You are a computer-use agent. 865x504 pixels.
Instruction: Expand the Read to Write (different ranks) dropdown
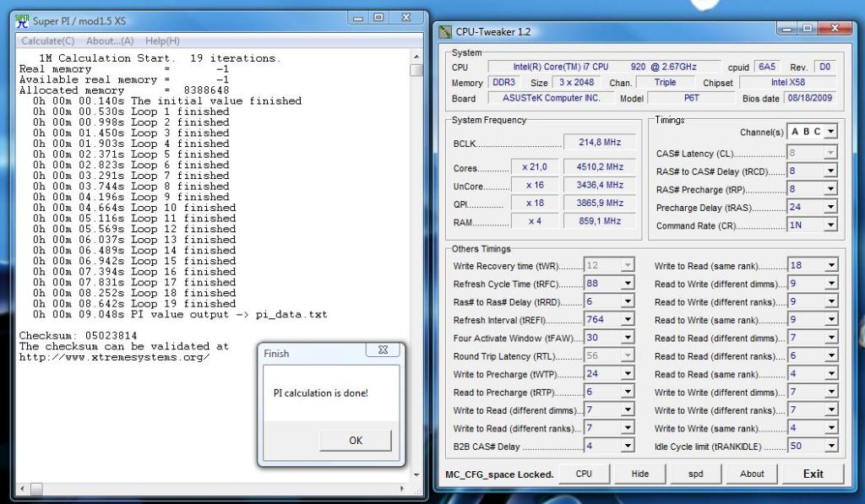point(831,301)
